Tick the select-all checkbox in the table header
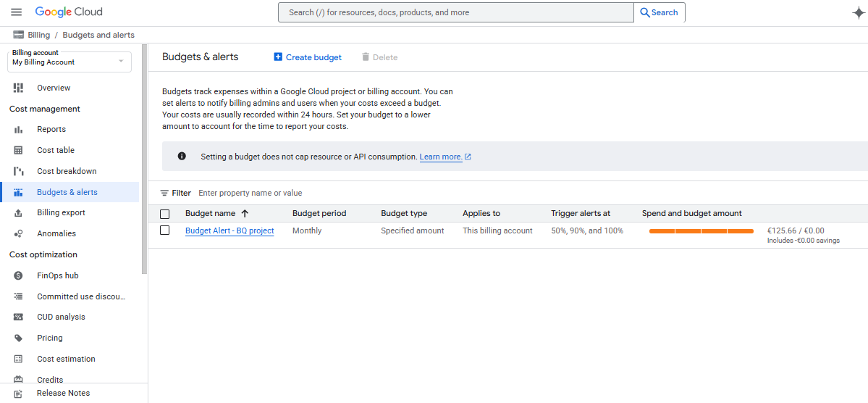Screen dimensions: 868x403 (x=164, y=214)
